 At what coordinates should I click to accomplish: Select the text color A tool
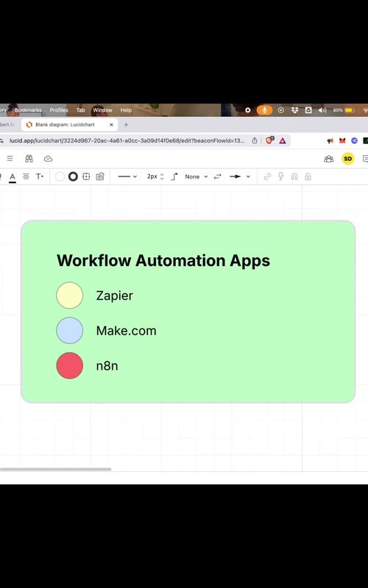pos(13,176)
